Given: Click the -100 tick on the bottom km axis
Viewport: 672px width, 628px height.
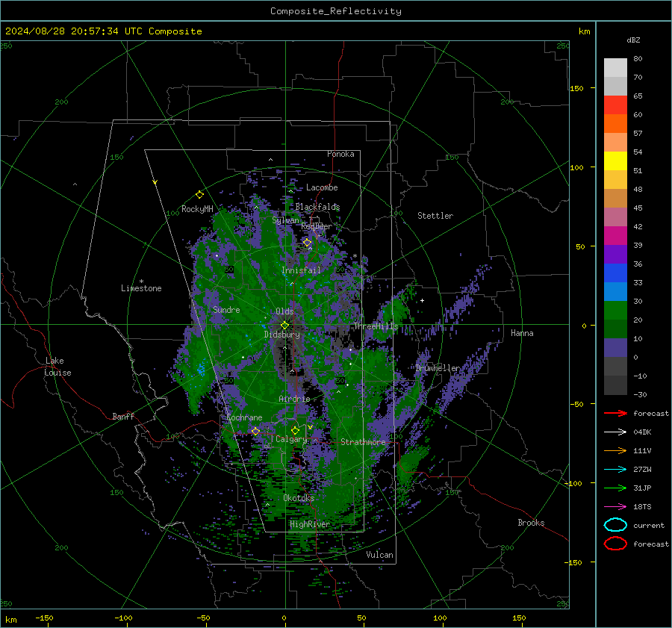Looking at the screenshot, I should pos(123,618).
